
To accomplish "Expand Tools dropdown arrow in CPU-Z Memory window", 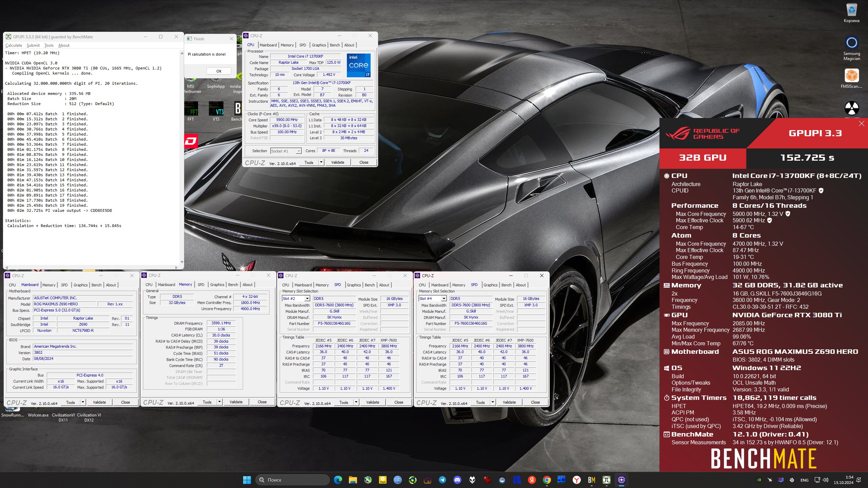I will [219, 402].
